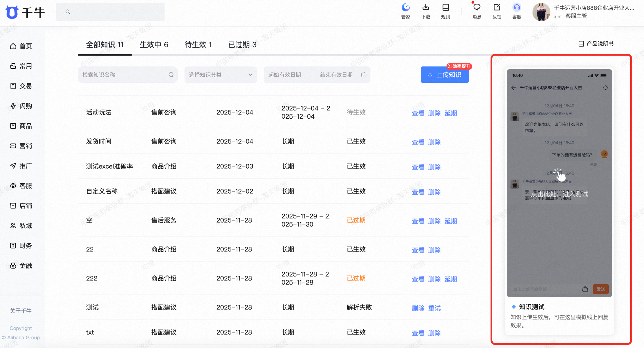Click the 已过期 status in 空 row

(356, 220)
